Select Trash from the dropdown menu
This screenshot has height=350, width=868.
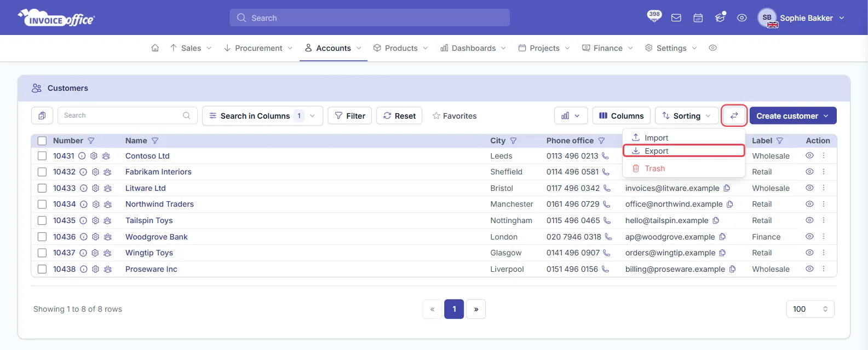click(684, 168)
